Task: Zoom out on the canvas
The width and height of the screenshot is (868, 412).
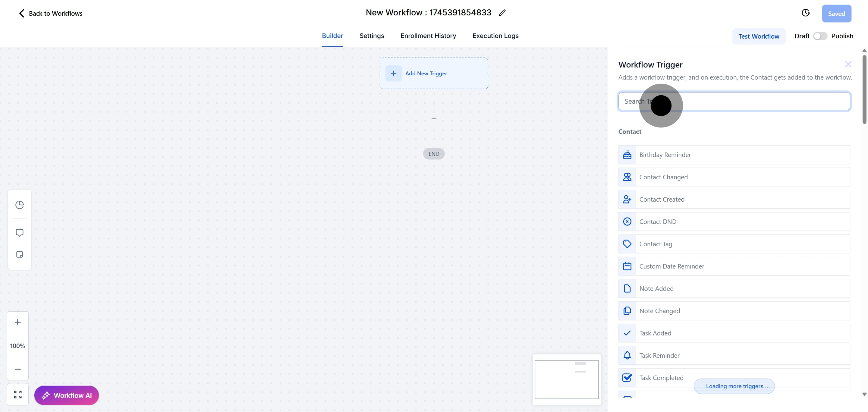Action: tap(18, 369)
